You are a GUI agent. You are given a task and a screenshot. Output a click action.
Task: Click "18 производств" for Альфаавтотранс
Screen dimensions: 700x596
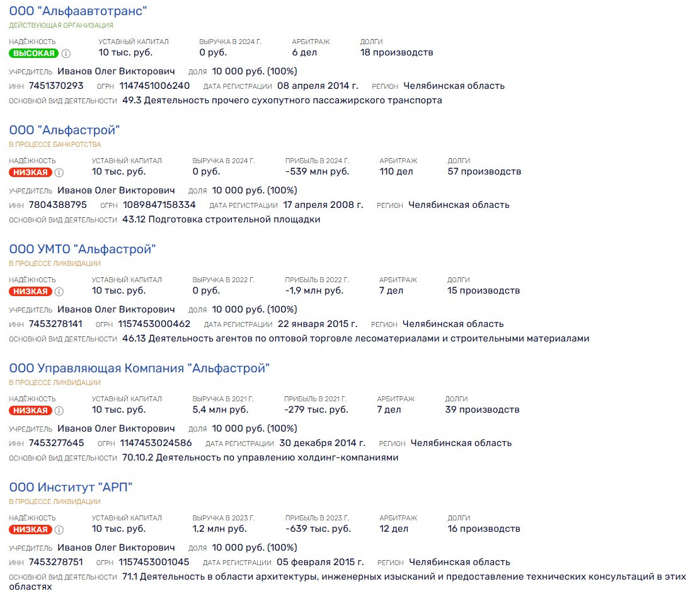click(396, 52)
